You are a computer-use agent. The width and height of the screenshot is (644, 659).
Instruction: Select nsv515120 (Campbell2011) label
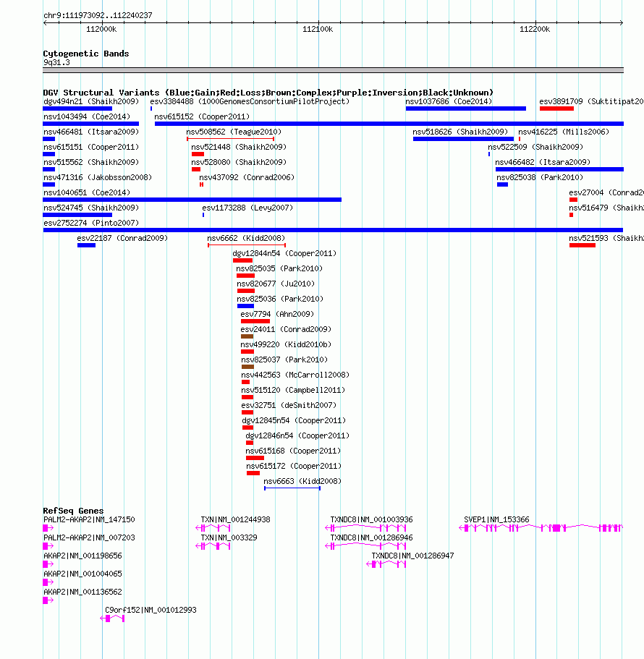pyautogui.click(x=293, y=390)
